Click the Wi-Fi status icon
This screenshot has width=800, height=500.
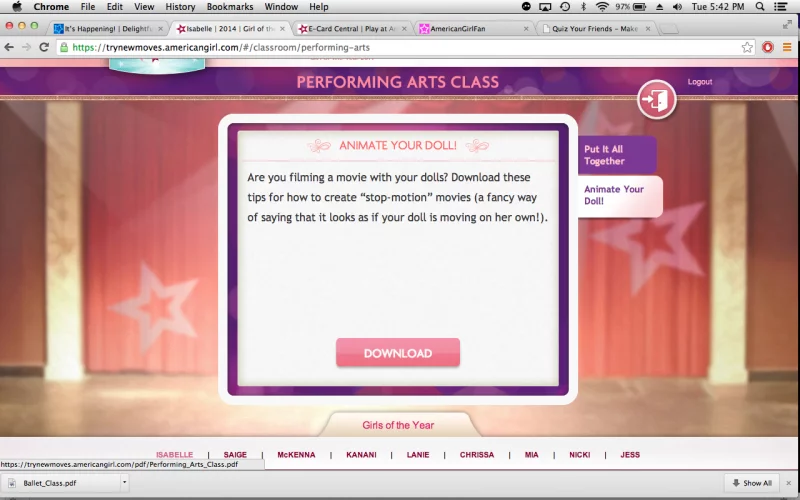point(603,7)
